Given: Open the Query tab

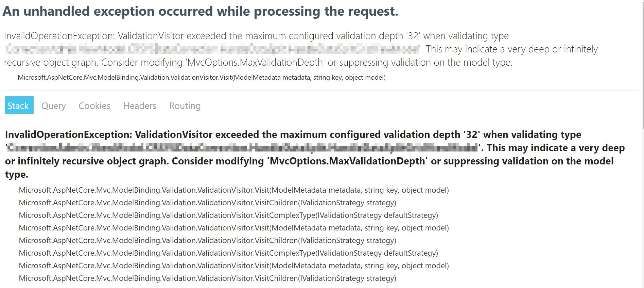Looking at the screenshot, I should click(x=54, y=106).
